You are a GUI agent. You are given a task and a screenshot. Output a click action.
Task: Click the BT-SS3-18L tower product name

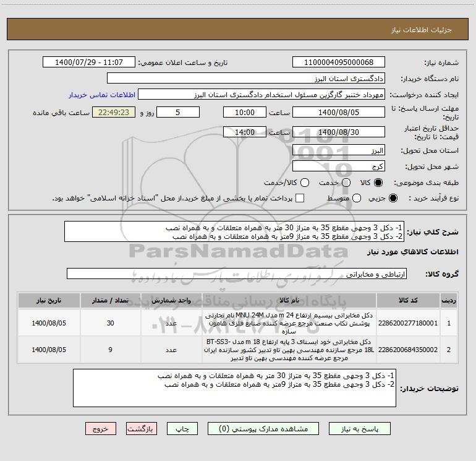point(289,350)
